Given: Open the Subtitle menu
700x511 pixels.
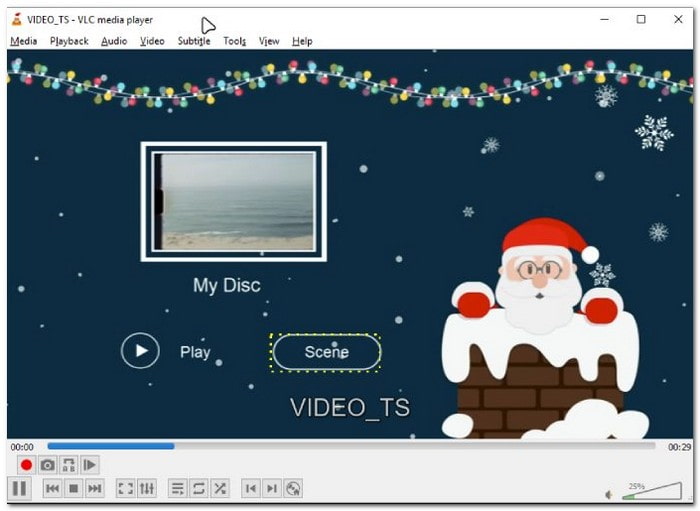Looking at the screenshot, I should [194, 41].
